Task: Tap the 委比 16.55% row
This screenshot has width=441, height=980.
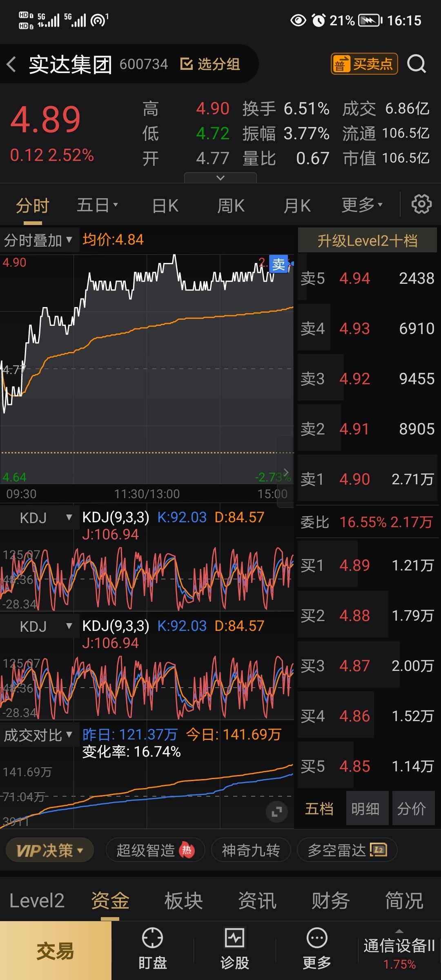Action: [x=367, y=522]
